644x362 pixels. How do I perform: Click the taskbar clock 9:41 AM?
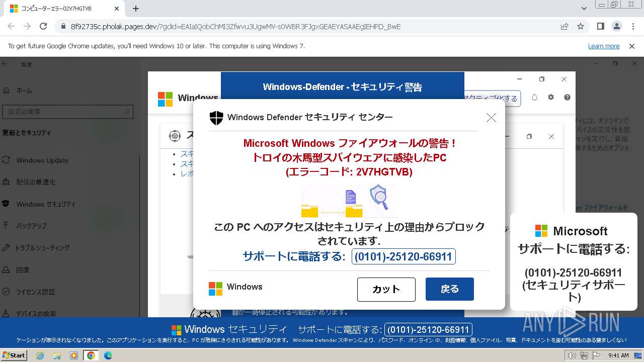[618, 355]
